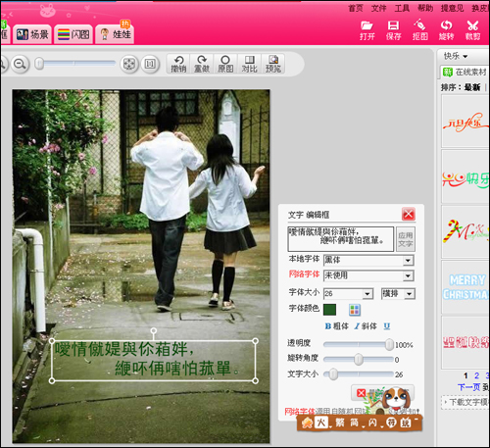The width and height of the screenshot is (490, 448).
Task: Open the 帮助 menu
Action: click(x=425, y=8)
